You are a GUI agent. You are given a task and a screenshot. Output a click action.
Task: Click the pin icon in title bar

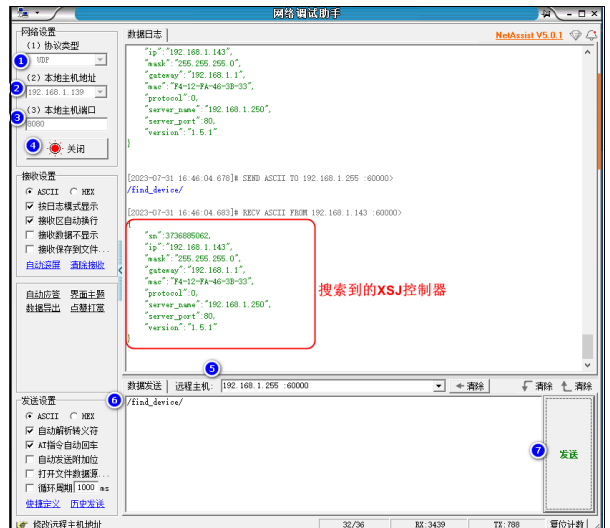(x=545, y=13)
